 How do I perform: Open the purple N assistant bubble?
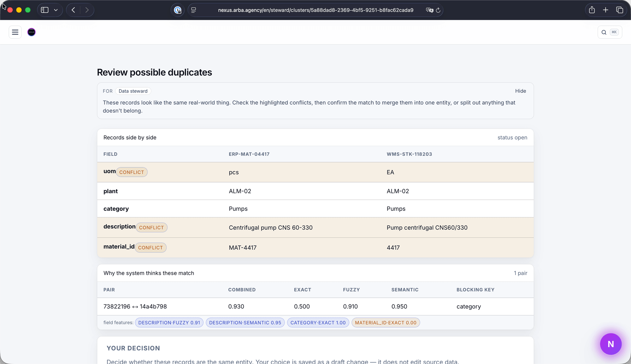[611, 344]
